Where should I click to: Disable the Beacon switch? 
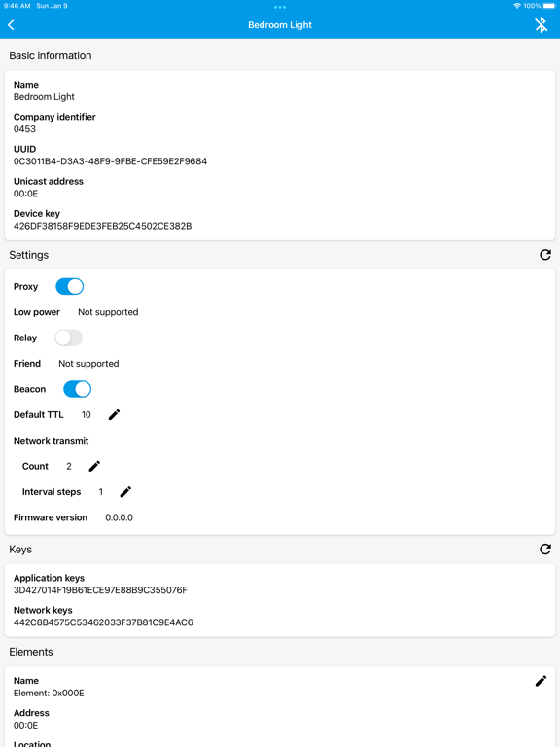[77, 389]
